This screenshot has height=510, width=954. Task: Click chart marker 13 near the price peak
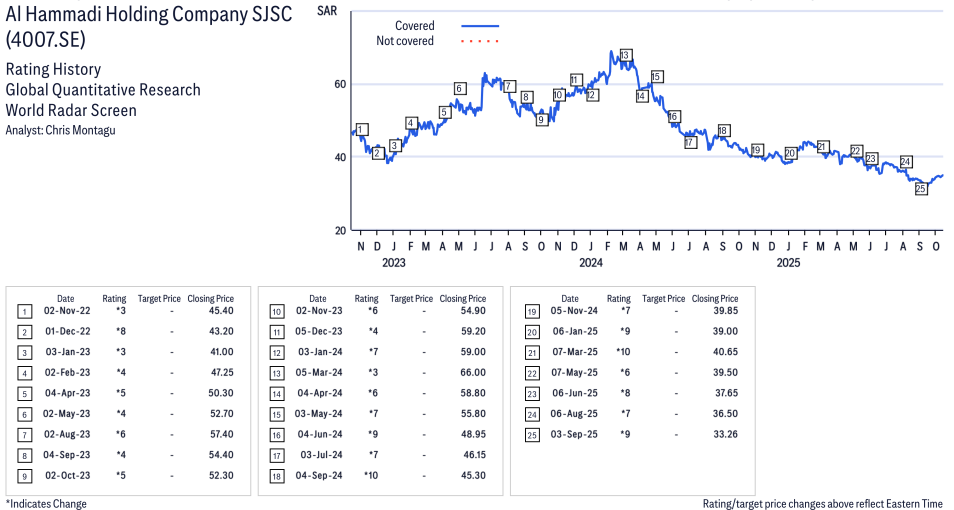point(625,55)
